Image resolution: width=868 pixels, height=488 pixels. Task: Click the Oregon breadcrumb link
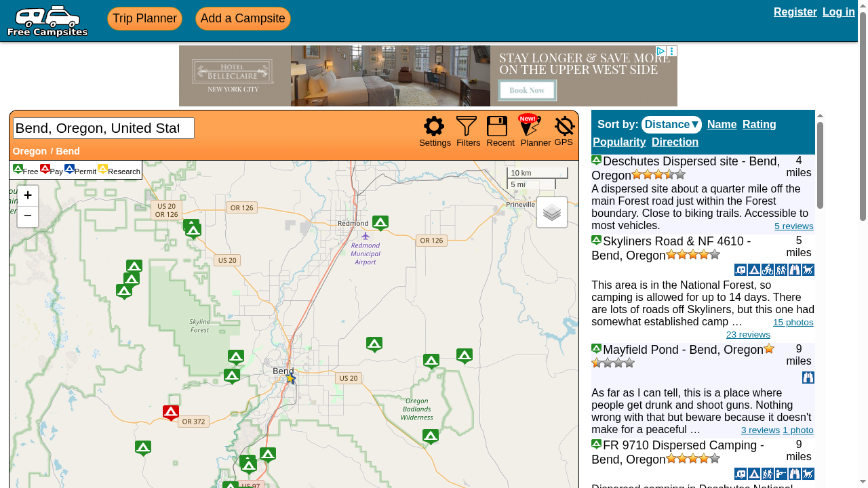[x=30, y=151]
